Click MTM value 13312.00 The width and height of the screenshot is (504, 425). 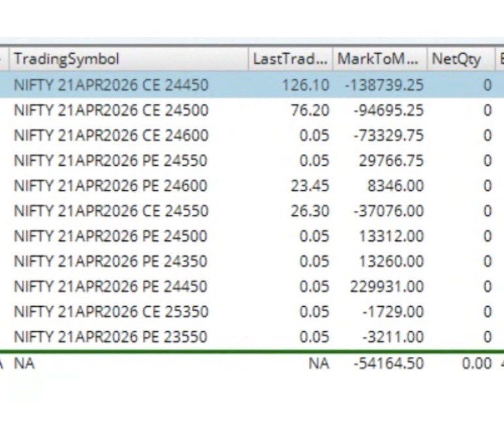coord(392,236)
